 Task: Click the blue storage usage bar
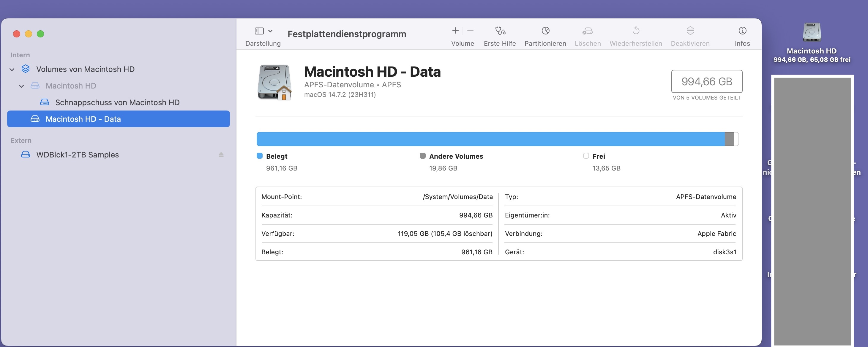coord(490,139)
